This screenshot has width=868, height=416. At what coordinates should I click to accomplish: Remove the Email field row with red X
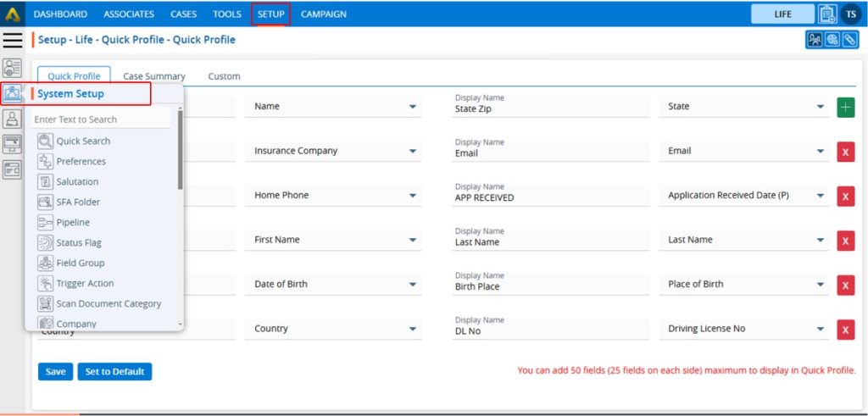pos(845,152)
